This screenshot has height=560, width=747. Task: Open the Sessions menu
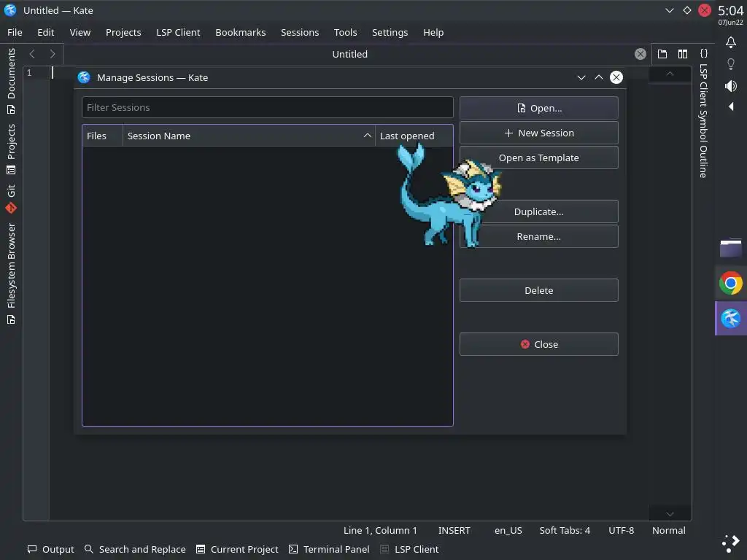pyautogui.click(x=300, y=32)
